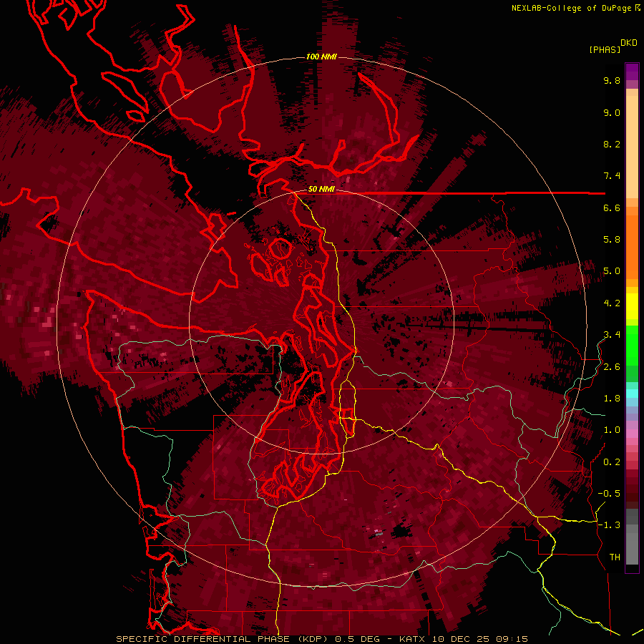
Task: Click the 7.4 value on the color scale
Action: coord(612,176)
